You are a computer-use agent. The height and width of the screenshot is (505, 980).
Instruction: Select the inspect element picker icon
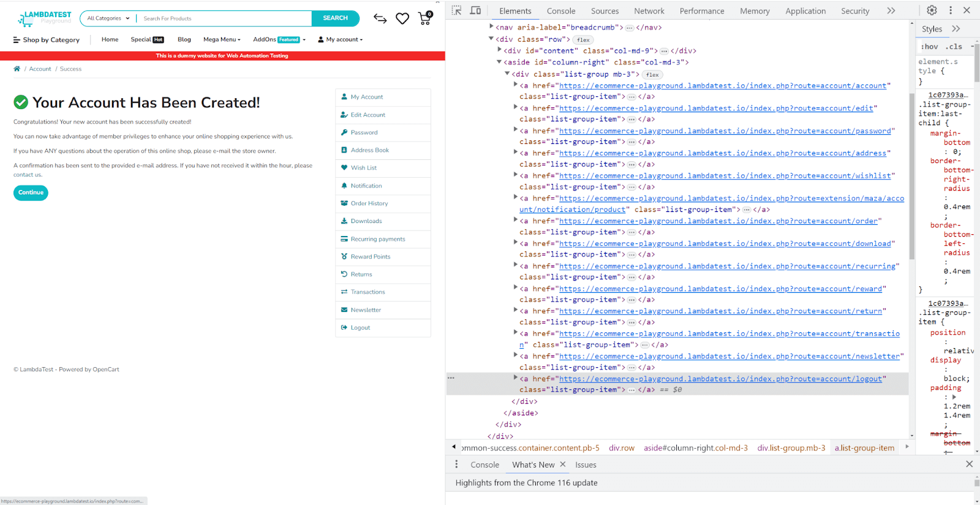(456, 10)
